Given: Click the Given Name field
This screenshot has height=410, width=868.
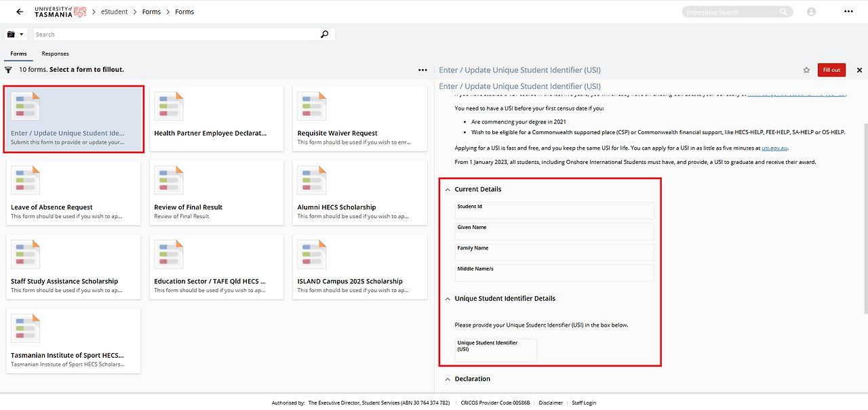Looking at the screenshot, I should (555, 232).
